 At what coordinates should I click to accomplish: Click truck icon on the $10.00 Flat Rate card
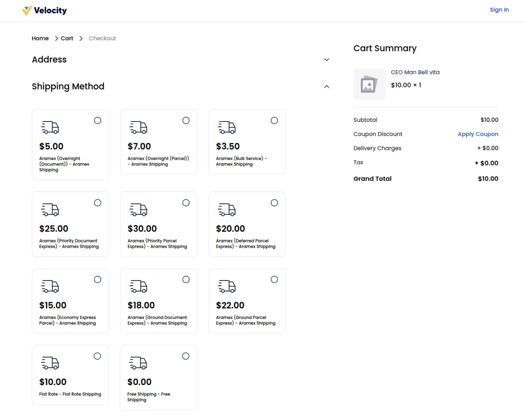pyautogui.click(x=50, y=363)
